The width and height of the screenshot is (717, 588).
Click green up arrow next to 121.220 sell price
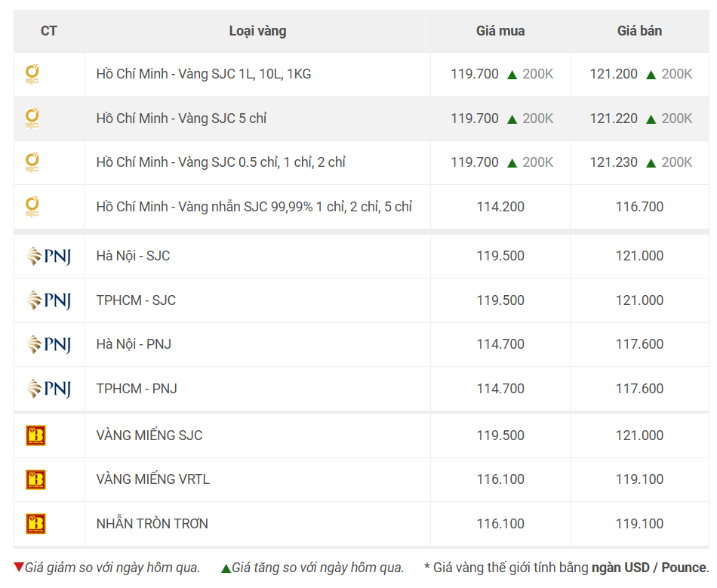[651, 120]
